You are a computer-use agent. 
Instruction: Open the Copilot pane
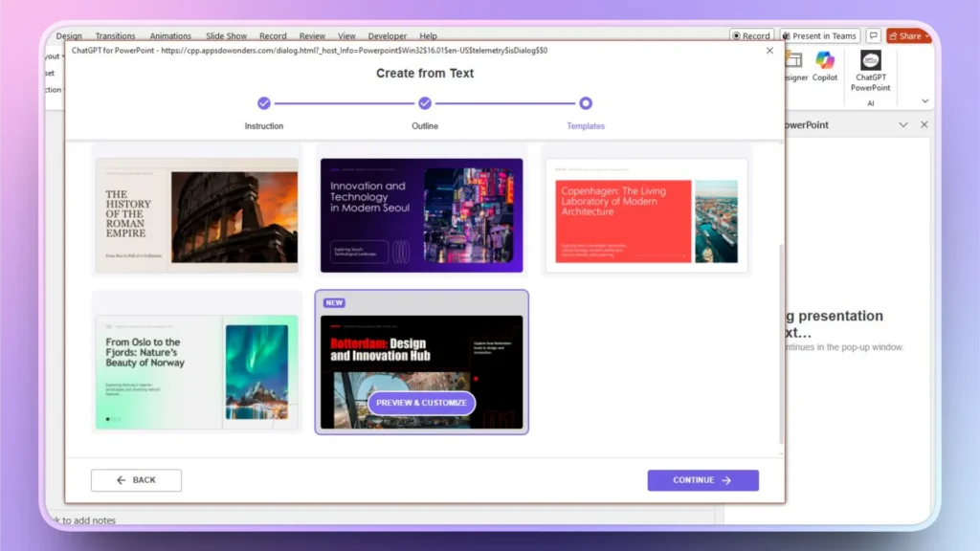(824, 67)
